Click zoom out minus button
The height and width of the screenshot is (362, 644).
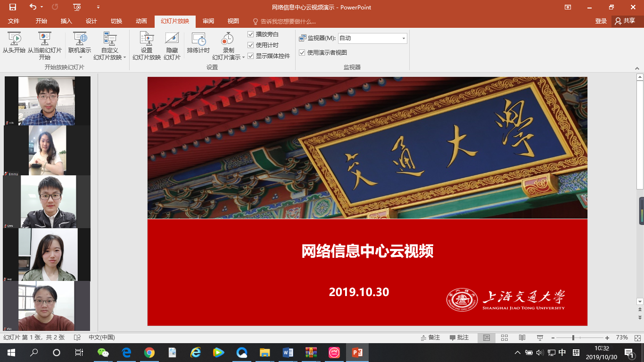(x=552, y=337)
